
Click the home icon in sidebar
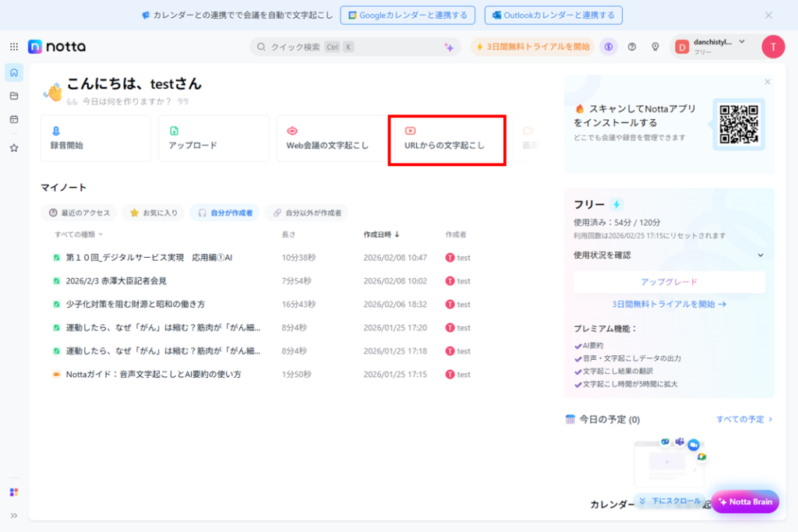(14, 72)
